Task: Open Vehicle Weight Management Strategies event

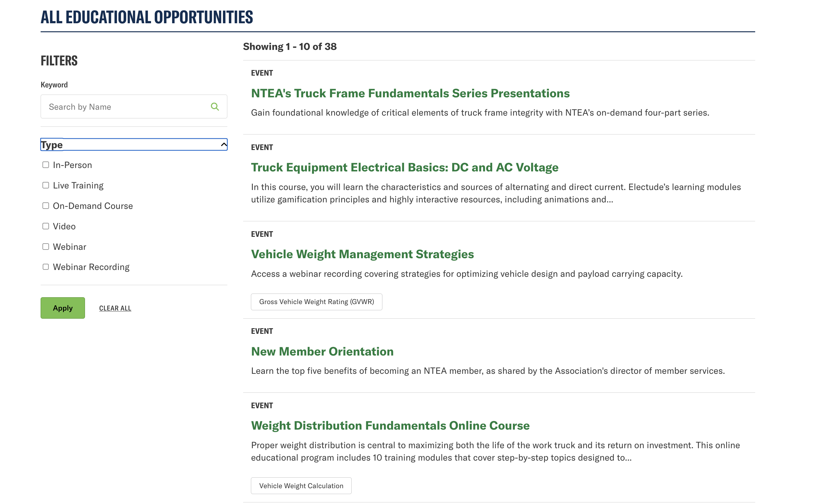Action: (x=362, y=254)
